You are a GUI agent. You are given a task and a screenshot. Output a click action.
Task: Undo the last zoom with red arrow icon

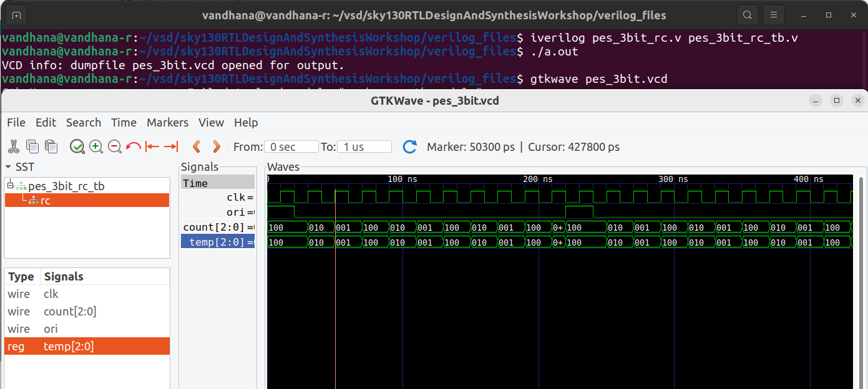(x=132, y=146)
